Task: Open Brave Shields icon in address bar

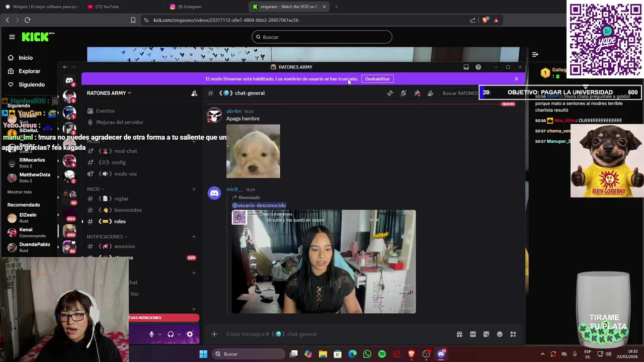Action: [485, 20]
